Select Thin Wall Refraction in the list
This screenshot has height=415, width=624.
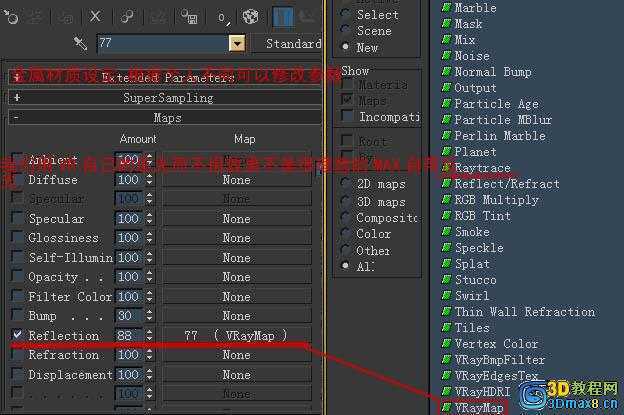tap(525, 312)
